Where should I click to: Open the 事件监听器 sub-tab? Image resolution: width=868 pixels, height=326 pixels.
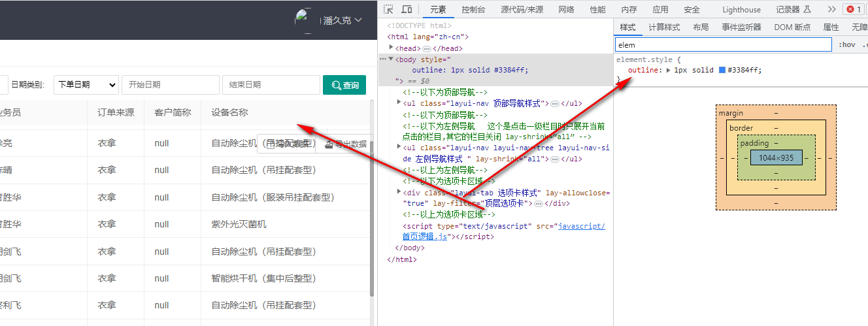click(741, 27)
